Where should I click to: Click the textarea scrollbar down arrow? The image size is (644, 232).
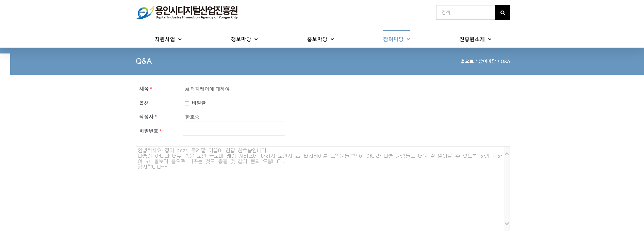tap(507, 224)
